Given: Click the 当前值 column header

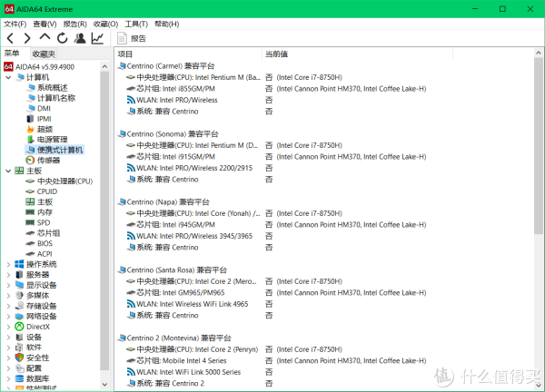Looking at the screenshot, I should coord(358,54).
